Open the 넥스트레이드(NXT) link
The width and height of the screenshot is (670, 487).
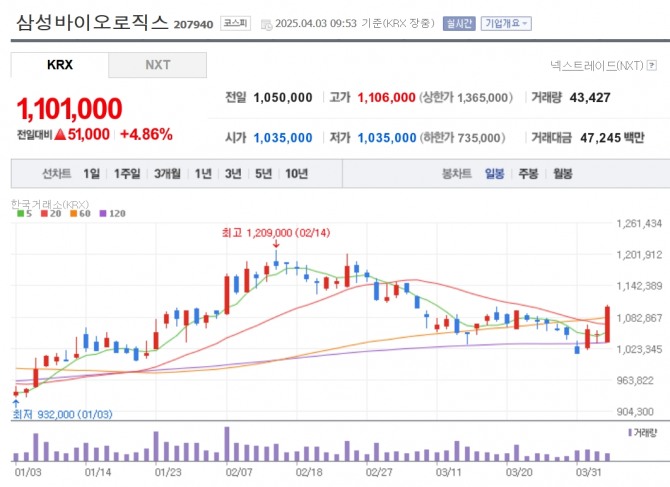[597, 65]
